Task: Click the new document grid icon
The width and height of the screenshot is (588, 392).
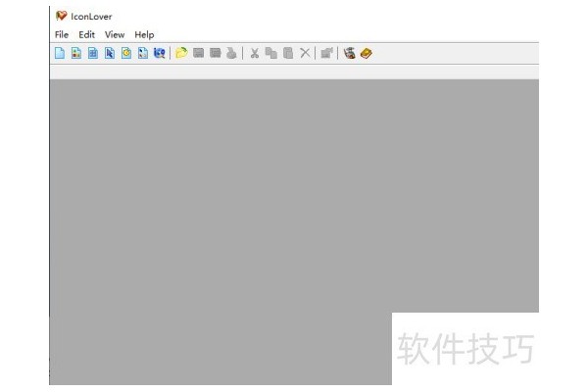Action: point(93,53)
